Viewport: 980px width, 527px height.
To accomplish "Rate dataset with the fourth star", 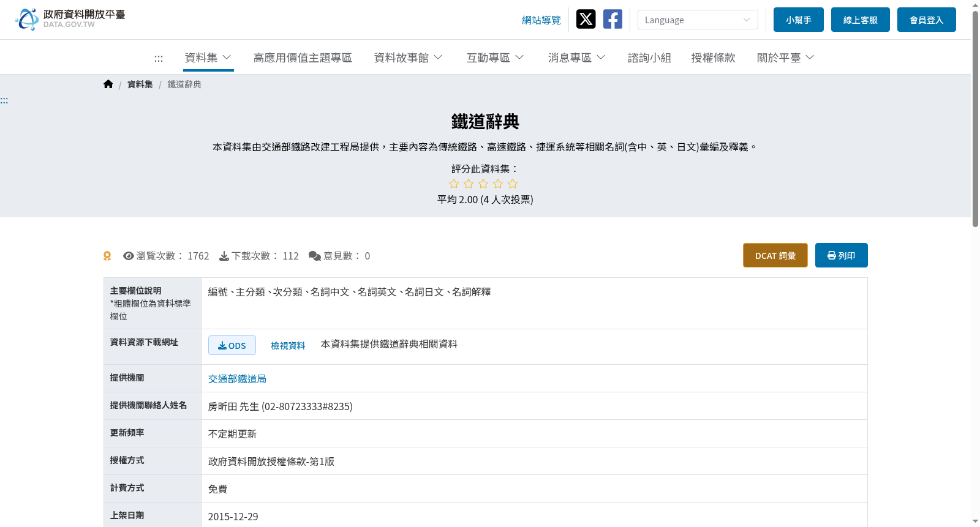I will point(498,184).
